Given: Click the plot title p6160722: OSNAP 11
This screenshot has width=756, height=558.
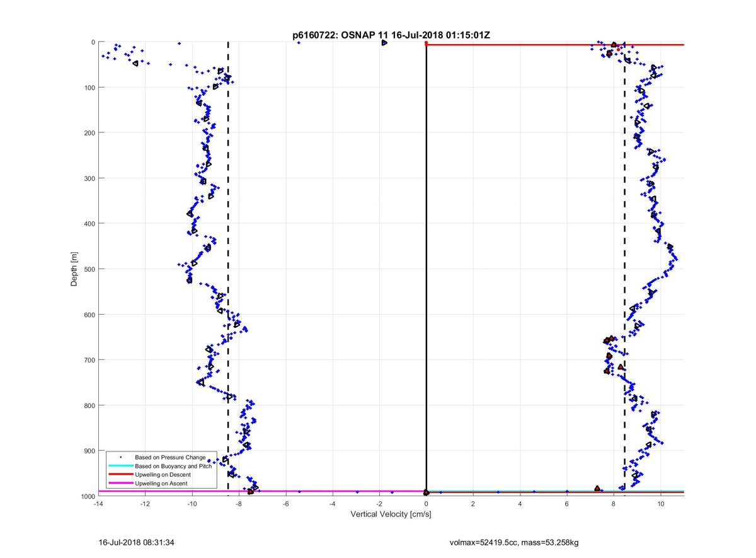Looking at the screenshot, I should (x=391, y=36).
